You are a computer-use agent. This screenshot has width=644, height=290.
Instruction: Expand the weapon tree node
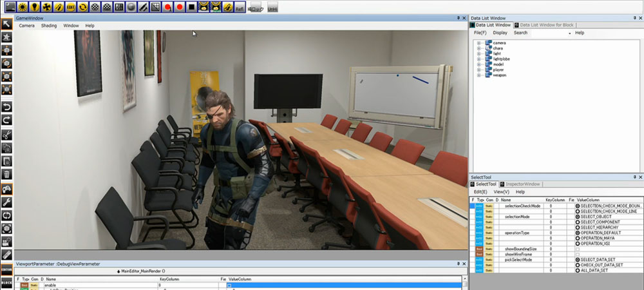tap(479, 75)
